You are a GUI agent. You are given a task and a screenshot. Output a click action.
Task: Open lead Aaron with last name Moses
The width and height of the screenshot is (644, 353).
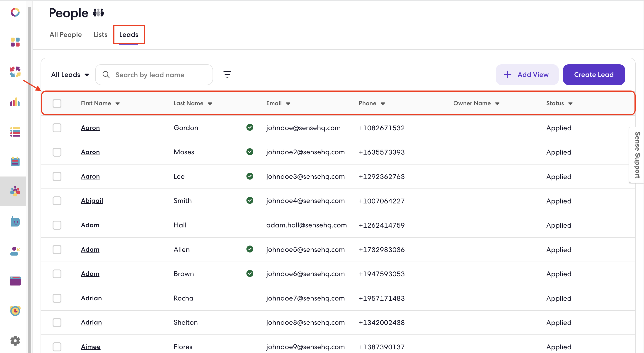pyautogui.click(x=90, y=152)
